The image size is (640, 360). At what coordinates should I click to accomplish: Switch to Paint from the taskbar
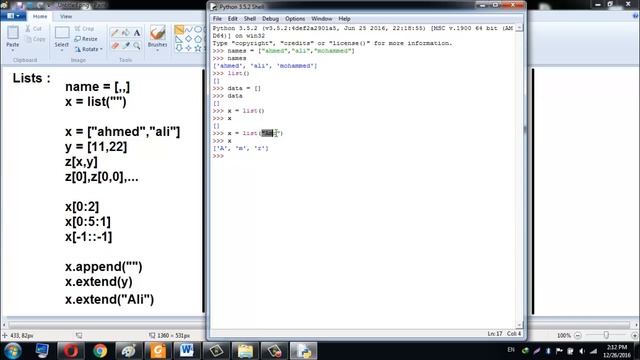point(129,351)
